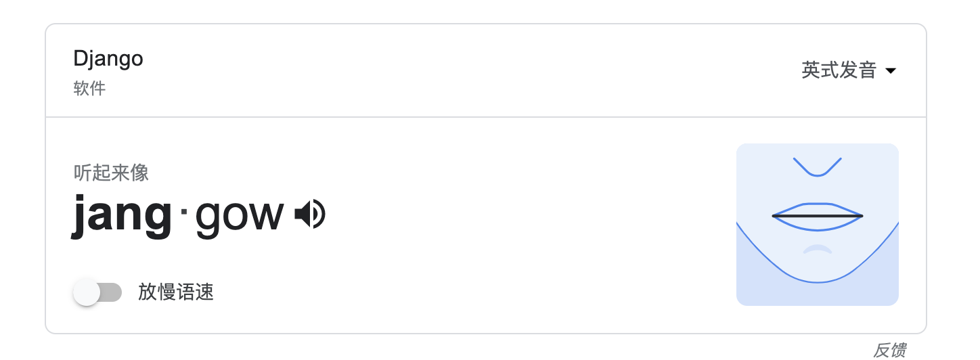Select the Django title text
This screenshot has width=980, height=360.
[x=108, y=59]
